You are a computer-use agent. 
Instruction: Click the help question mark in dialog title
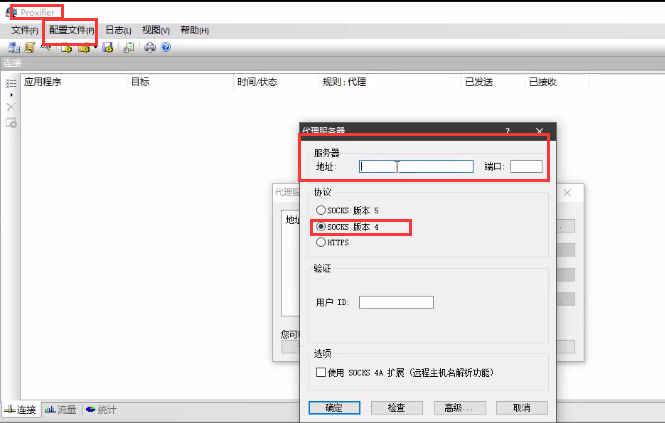click(507, 131)
